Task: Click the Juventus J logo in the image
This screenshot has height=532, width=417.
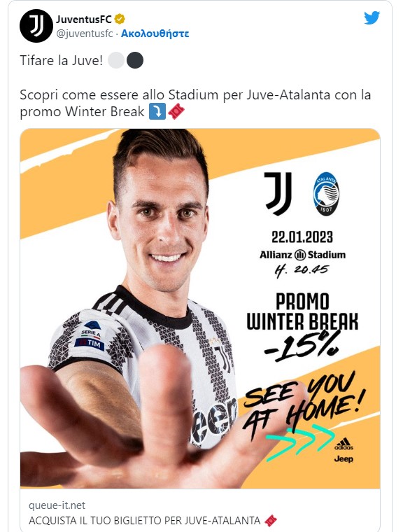Action: [x=278, y=193]
